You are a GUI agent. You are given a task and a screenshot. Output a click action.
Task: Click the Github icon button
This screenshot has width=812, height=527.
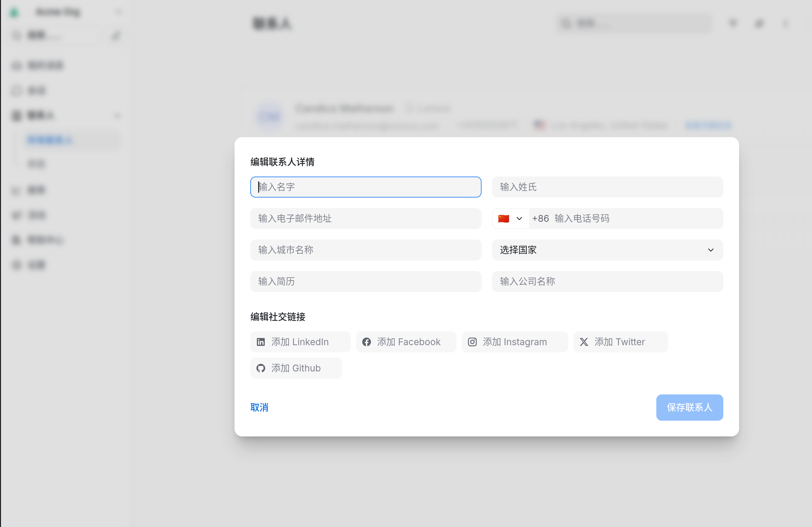(x=261, y=368)
